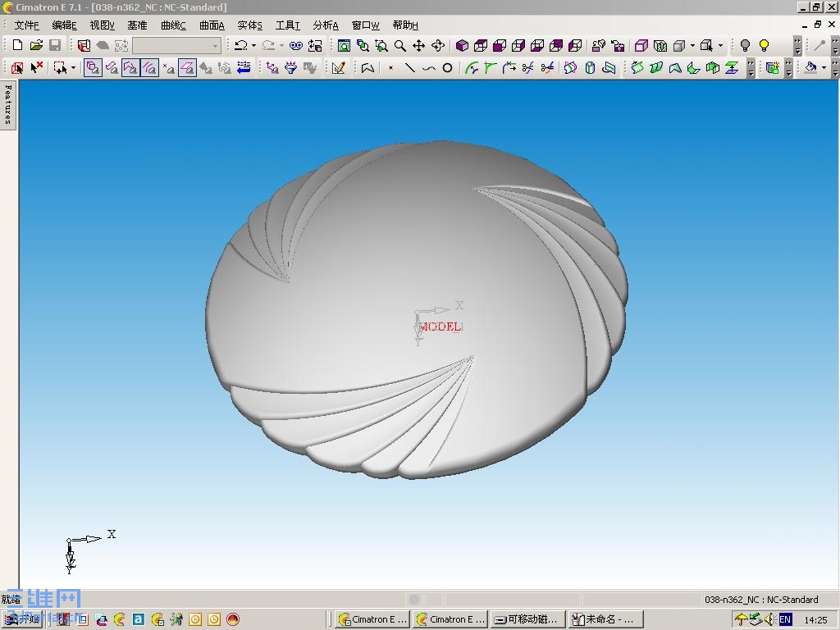Expand the surface toolbar overflow chevron
Viewport: 840px width, 630px height.
[751, 69]
